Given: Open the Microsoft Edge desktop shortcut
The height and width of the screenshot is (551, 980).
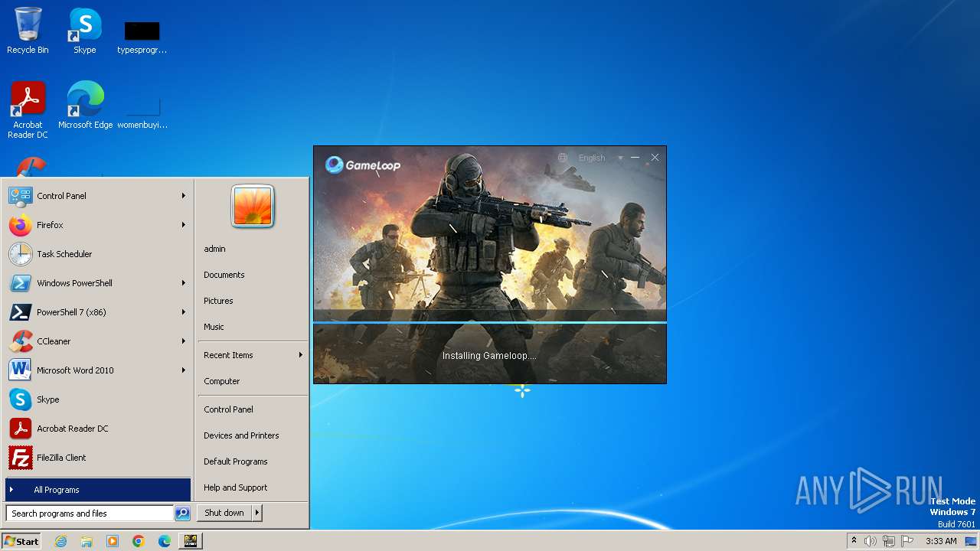Looking at the screenshot, I should click(85, 105).
